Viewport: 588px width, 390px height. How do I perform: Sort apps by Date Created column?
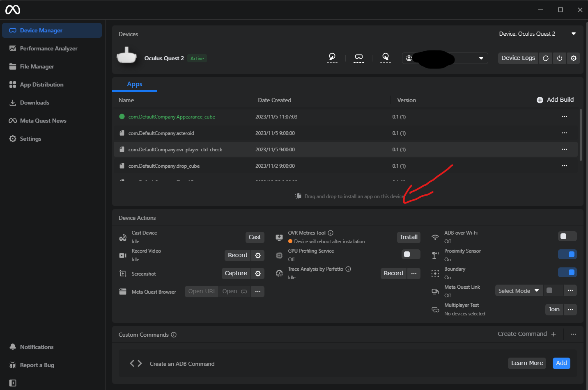click(274, 100)
